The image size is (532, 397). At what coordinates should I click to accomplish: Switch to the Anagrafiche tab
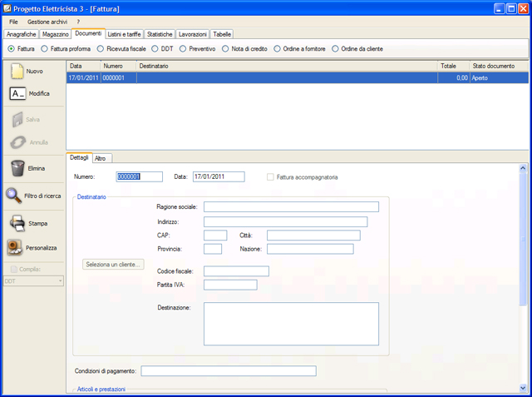[x=21, y=34]
